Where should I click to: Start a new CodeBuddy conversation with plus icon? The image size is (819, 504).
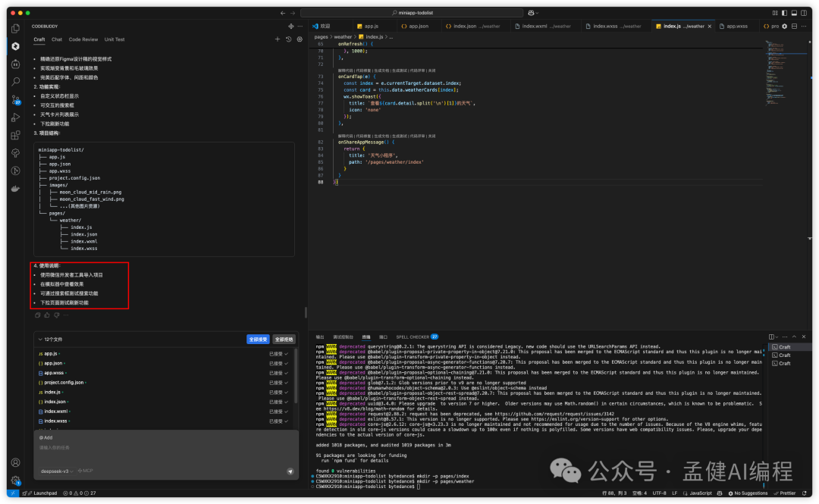pos(278,39)
